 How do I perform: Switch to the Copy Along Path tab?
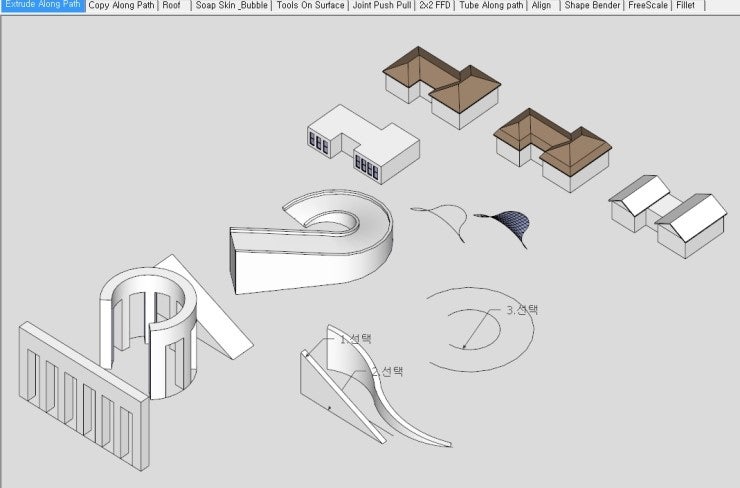pos(121,5)
